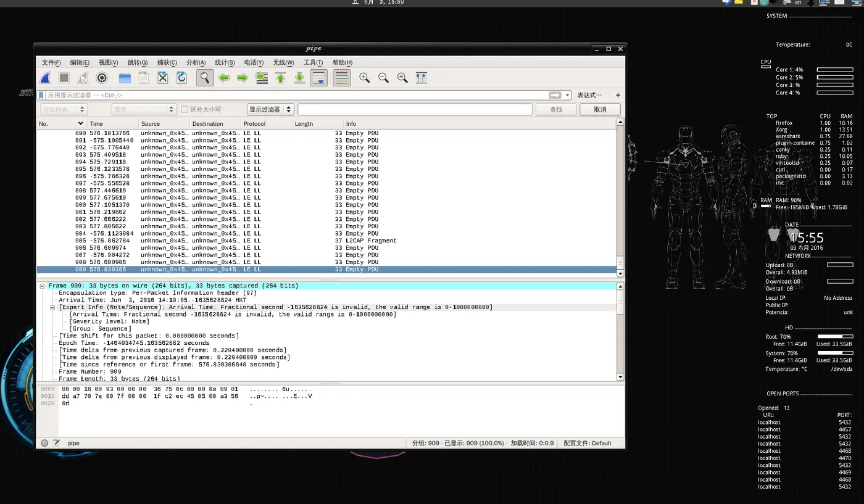Click into the display filter input field

coord(296,95)
